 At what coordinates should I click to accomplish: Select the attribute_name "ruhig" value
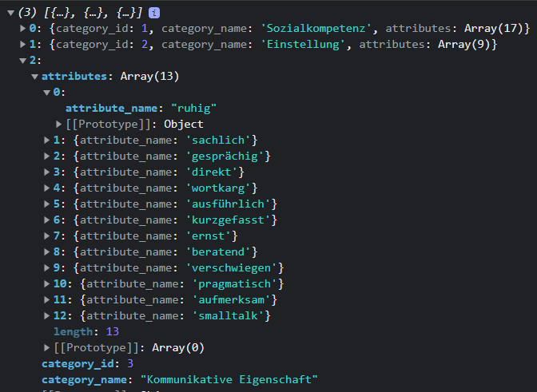(193, 109)
